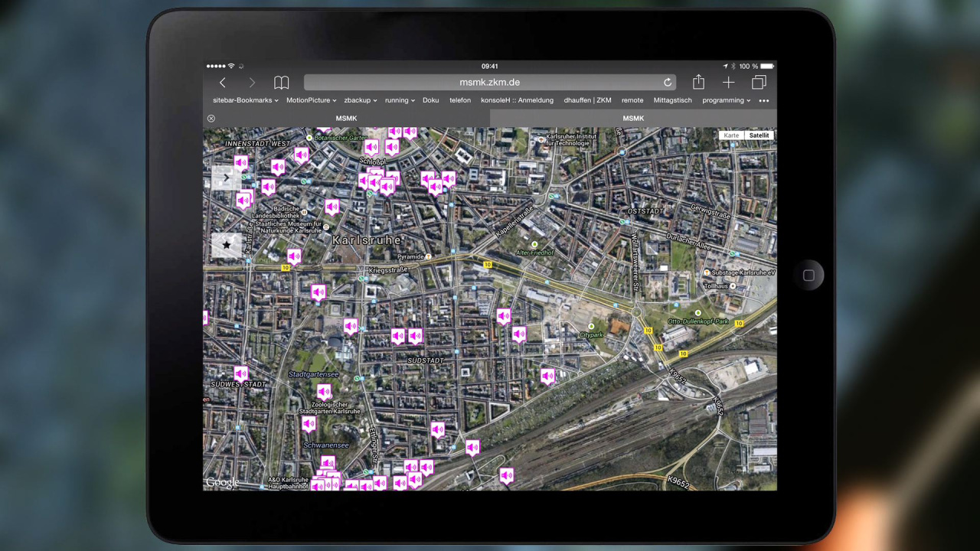This screenshot has height=551, width=980.
Task: Tap the iPad home button
Action: (x=808, y=275)
